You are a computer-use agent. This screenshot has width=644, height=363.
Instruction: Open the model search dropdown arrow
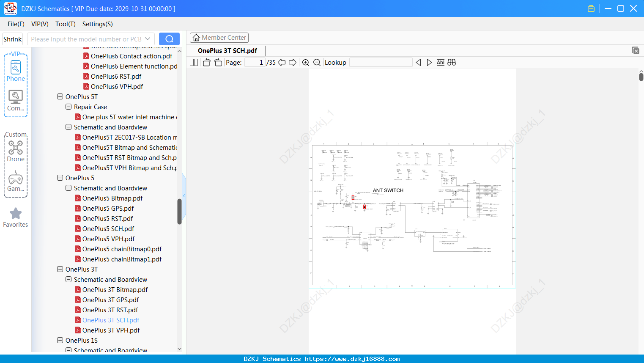coord(148,39)
